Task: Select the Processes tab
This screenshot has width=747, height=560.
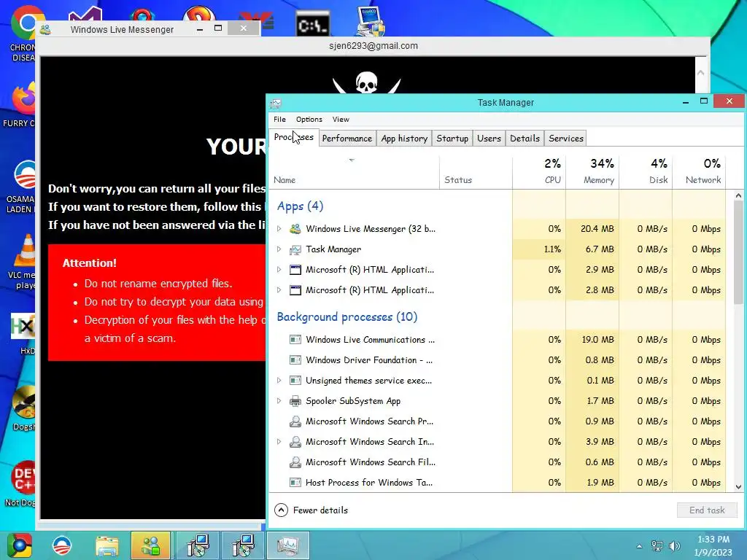Action: point(293,137)
